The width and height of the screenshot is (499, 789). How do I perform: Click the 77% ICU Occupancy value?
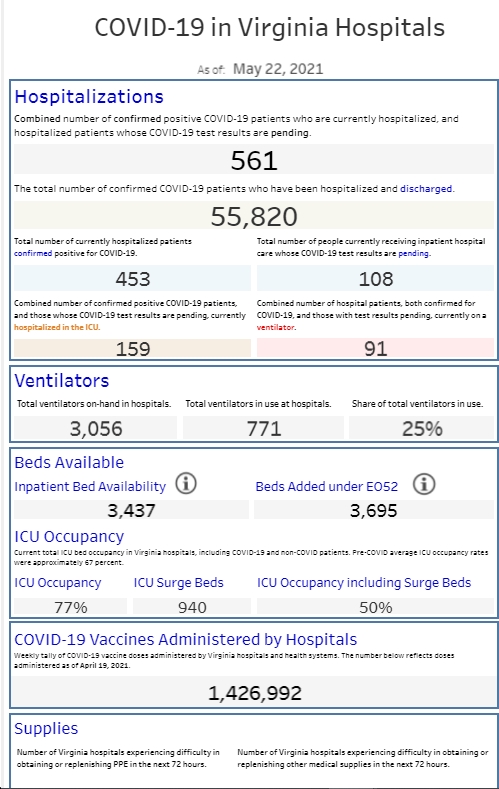[x=70, y=607]
